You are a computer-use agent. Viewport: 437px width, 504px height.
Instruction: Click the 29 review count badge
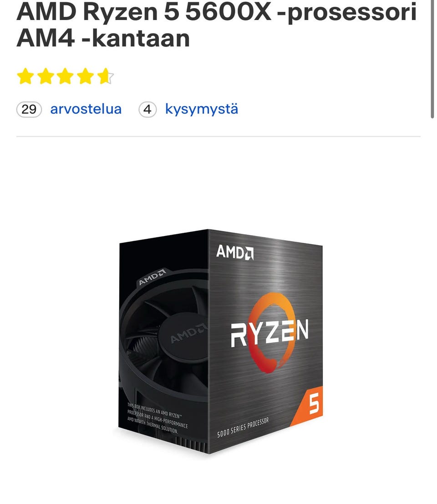(29, 110)
